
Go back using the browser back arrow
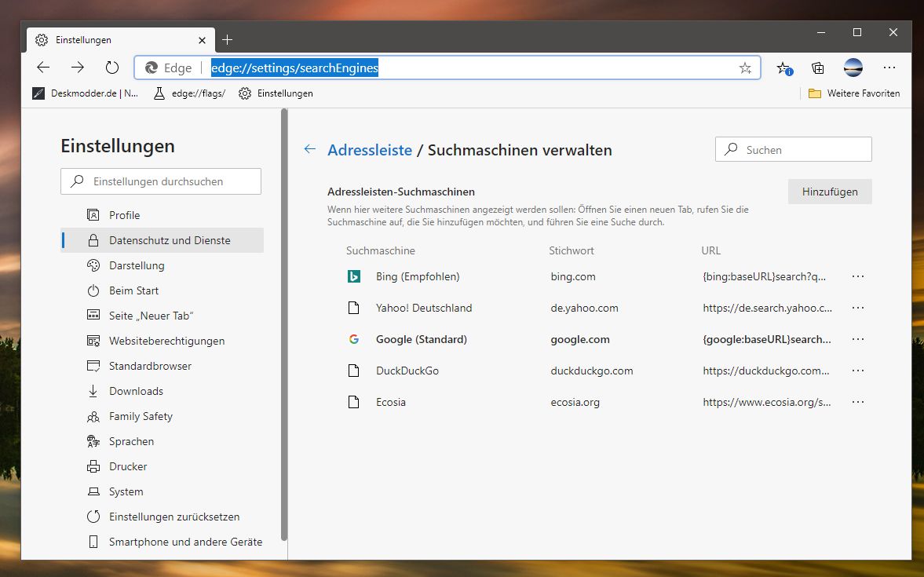(43, 68)
